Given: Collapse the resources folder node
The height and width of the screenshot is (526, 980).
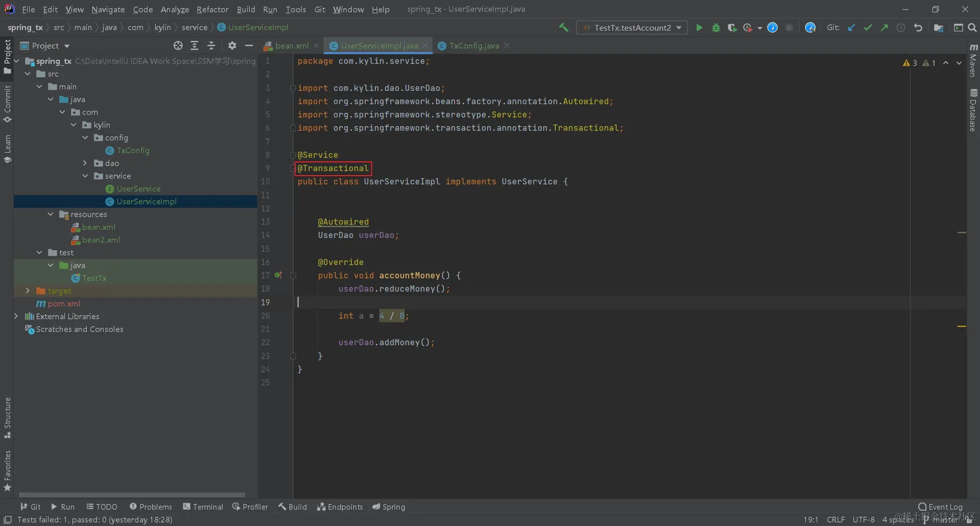Looking at the screenshot, I should coord(51,214).
